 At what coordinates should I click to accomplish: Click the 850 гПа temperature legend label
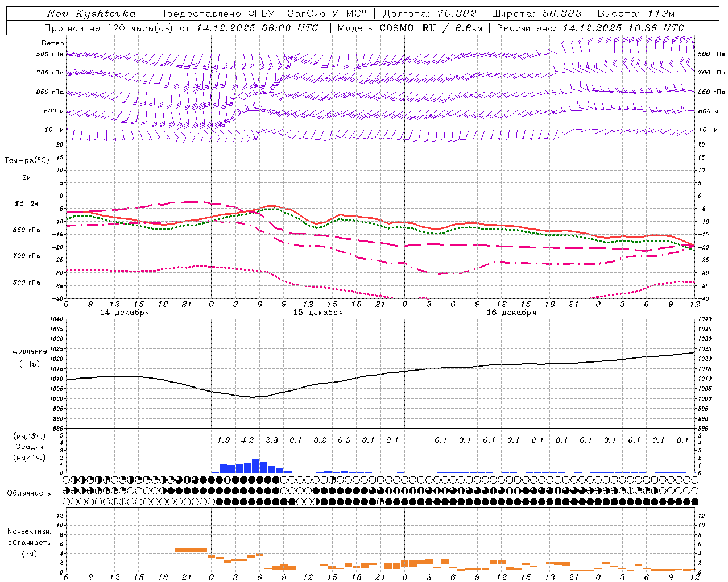27,230
